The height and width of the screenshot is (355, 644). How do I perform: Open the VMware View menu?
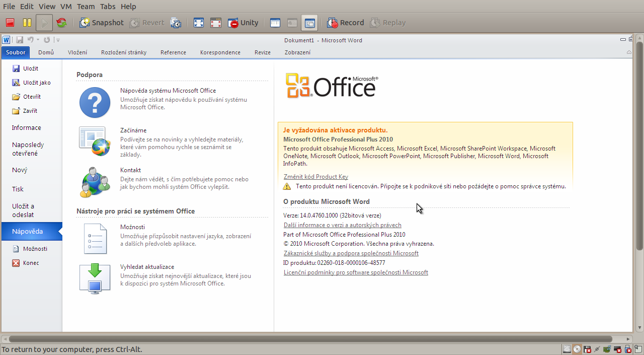[47, 7]
